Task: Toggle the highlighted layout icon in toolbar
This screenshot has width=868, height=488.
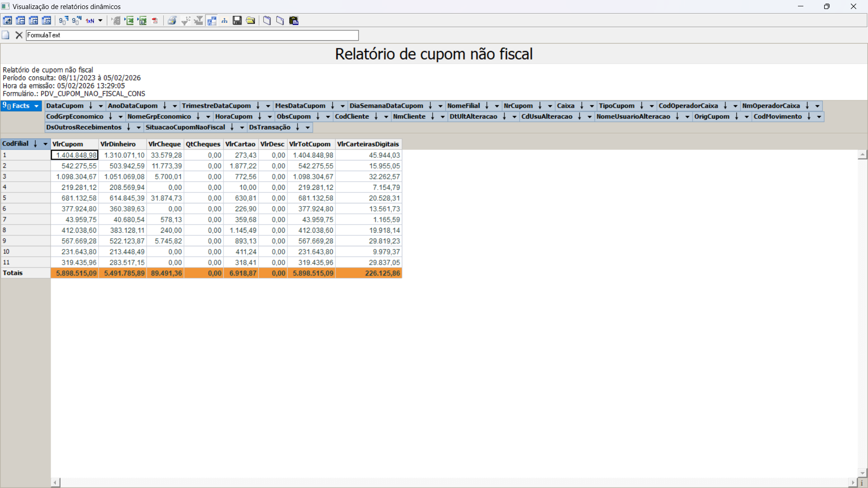Action: (212, 21)
